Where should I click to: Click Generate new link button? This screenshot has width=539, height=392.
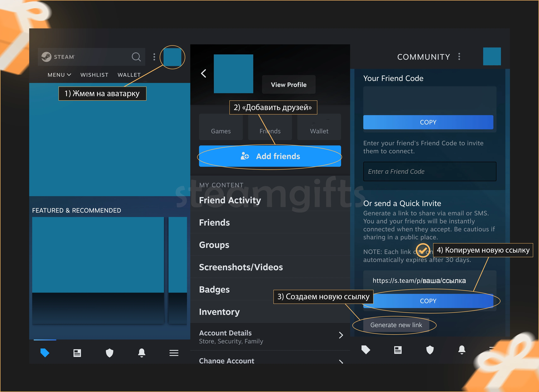(396, 325)
